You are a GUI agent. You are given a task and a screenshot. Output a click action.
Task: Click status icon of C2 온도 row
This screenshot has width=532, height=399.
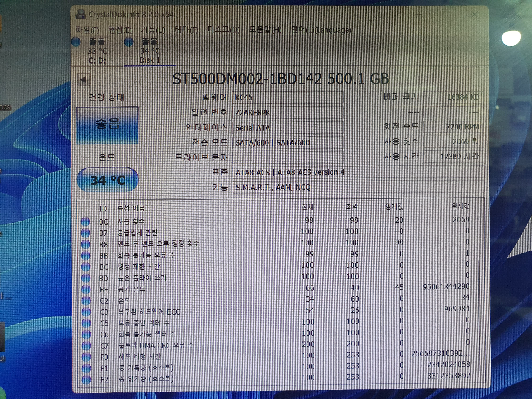(86, 300)
